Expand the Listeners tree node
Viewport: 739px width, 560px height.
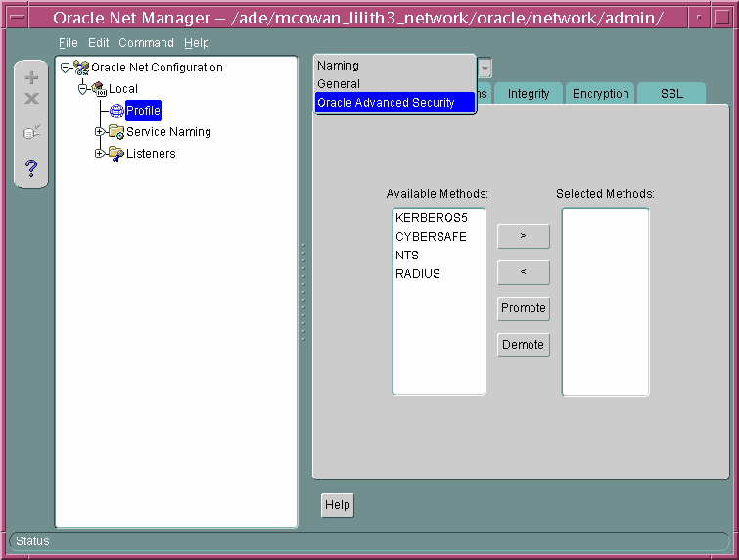point(99,154)
